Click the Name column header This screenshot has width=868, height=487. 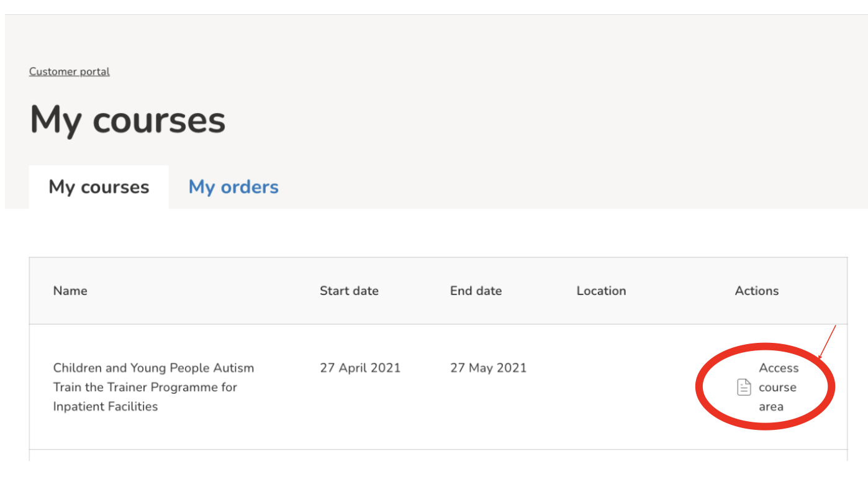pyautogui.click(x=70, y=291)
